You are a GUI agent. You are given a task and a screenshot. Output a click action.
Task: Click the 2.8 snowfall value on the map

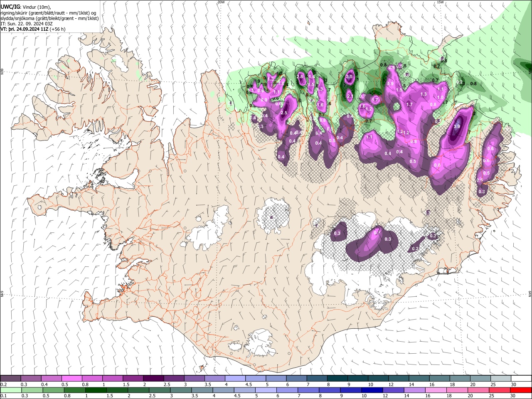(x=300, y=77)
